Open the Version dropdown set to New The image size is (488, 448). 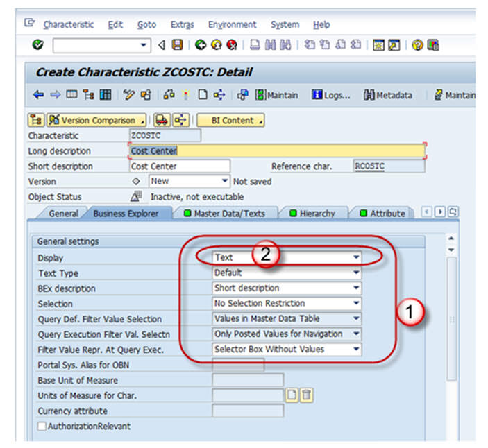pyautogui.click(x=225, y=181)
